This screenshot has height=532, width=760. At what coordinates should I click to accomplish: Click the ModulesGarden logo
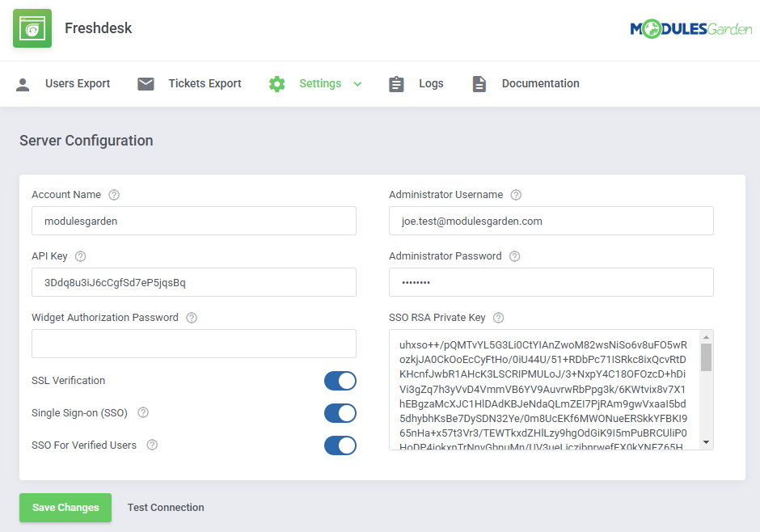click(690, 29)
